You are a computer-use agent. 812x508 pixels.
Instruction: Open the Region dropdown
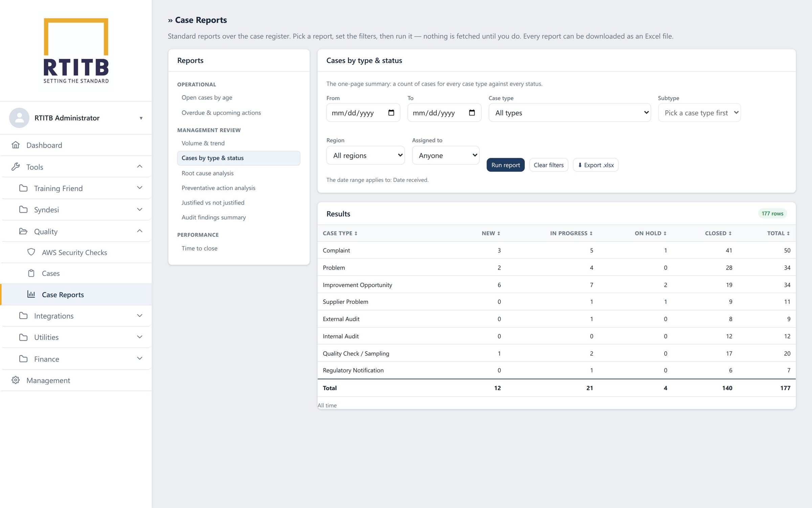(365, 155)
